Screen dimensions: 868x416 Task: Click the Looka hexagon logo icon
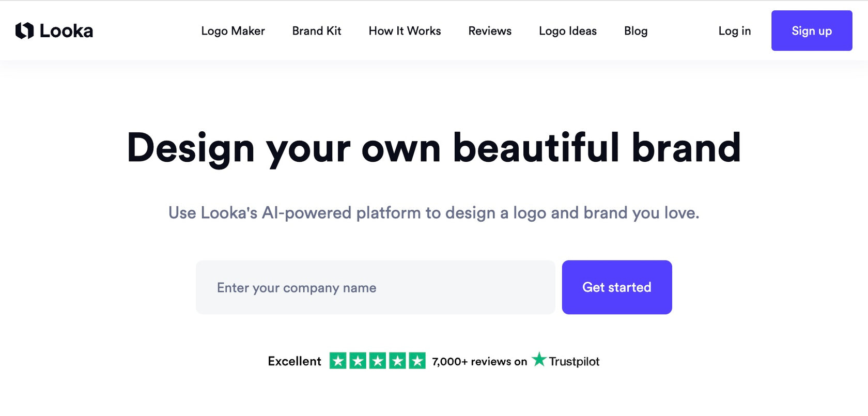[24, 30]
